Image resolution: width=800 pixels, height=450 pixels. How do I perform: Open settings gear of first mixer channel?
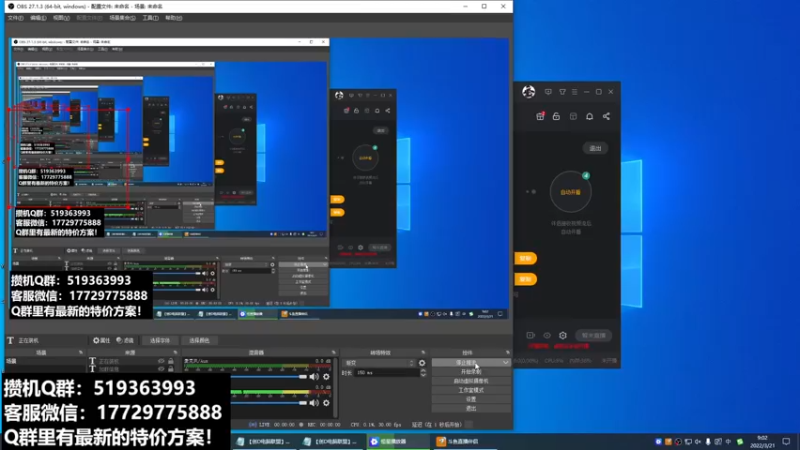tap(326, 377)
